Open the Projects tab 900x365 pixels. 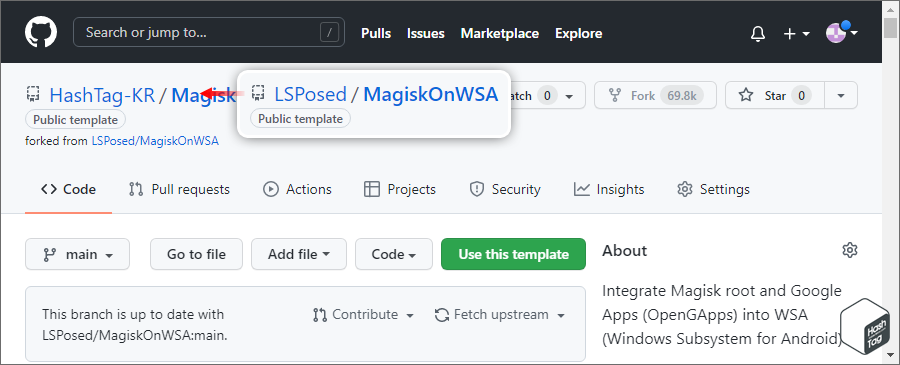[400, 189]
